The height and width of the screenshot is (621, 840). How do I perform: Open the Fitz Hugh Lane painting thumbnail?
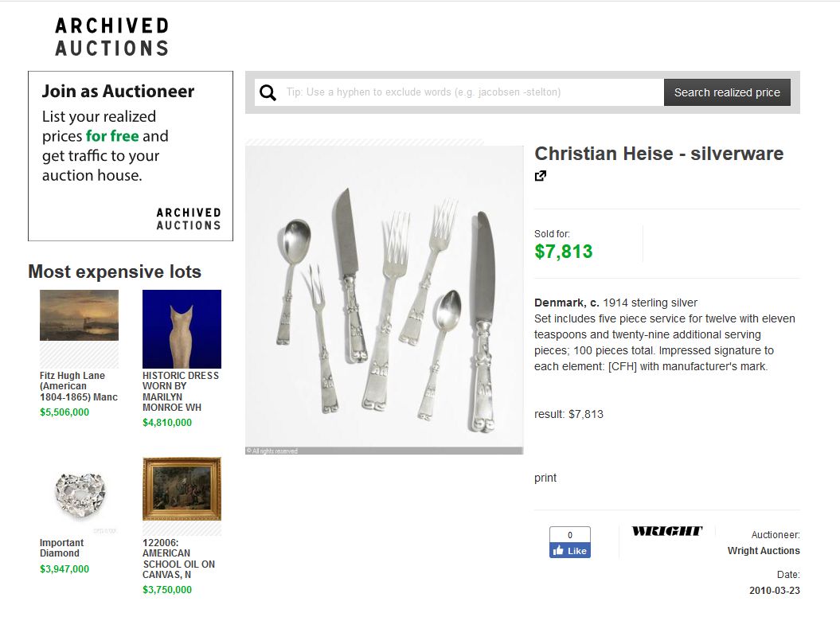[80, 315]
